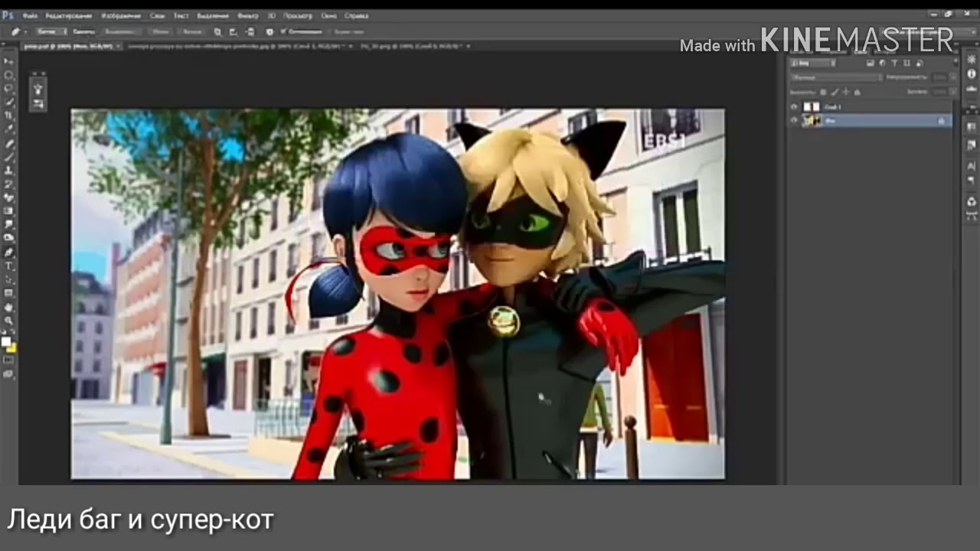Click lock all icon in Layers panel

857,92
